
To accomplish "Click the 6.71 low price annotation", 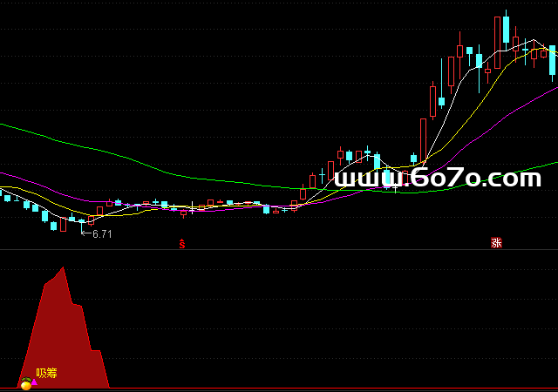I will click(x=102, y=233).
